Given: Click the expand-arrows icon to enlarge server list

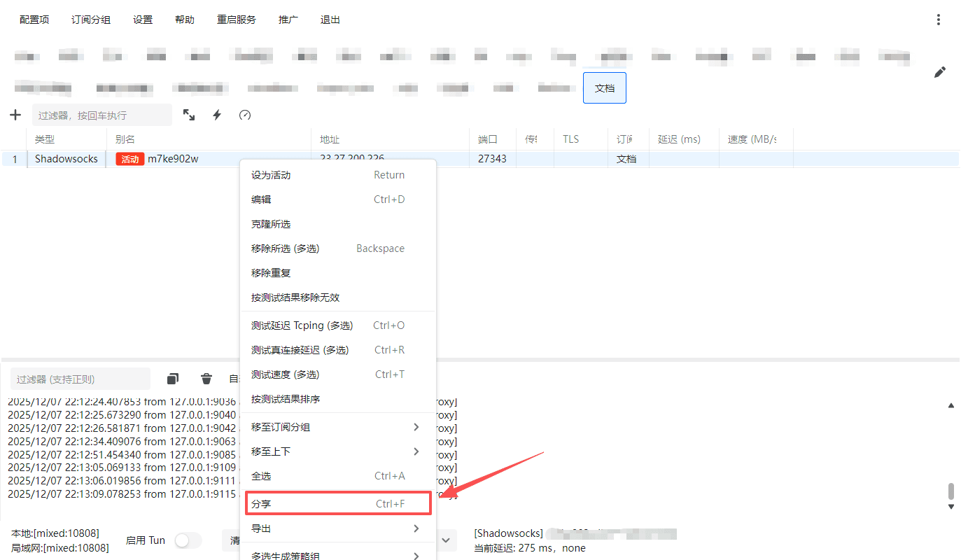Looking at the screenshot, I should 188,114.
